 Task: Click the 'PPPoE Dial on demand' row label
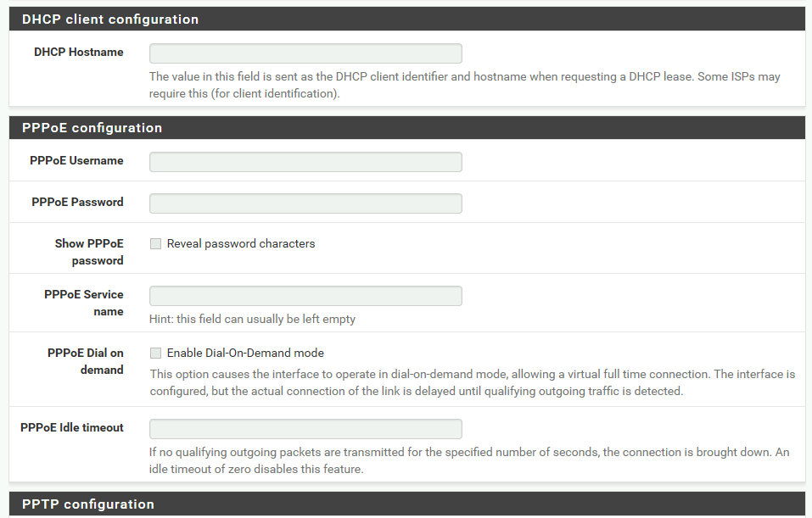[86, 361]
